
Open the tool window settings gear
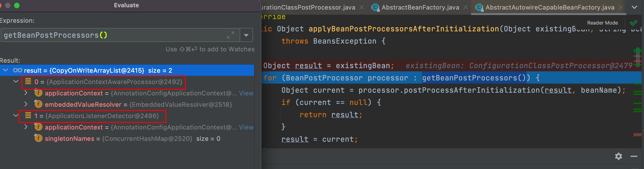619,156
